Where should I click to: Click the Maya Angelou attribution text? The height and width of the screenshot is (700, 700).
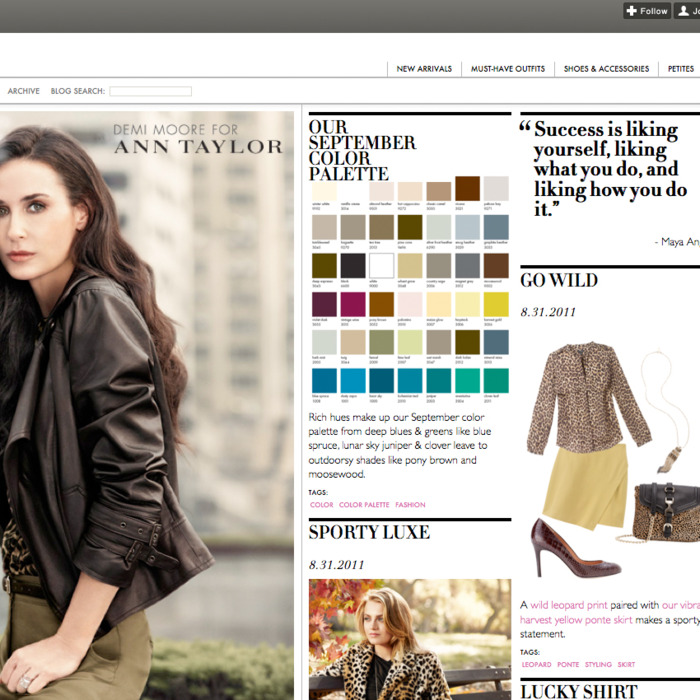[x=677, y=242]
